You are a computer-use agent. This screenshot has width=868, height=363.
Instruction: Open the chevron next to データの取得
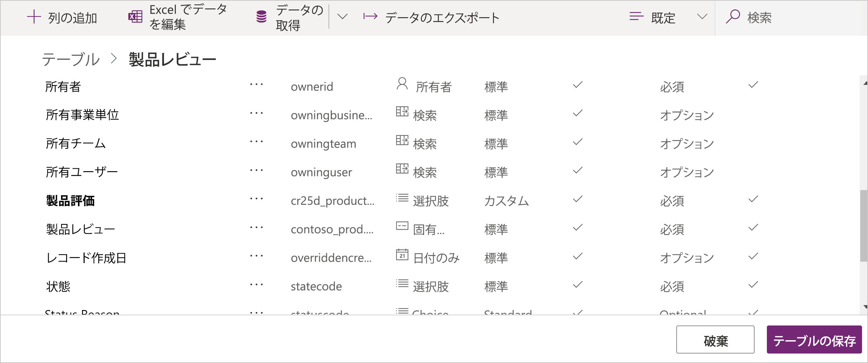point(342,16)
